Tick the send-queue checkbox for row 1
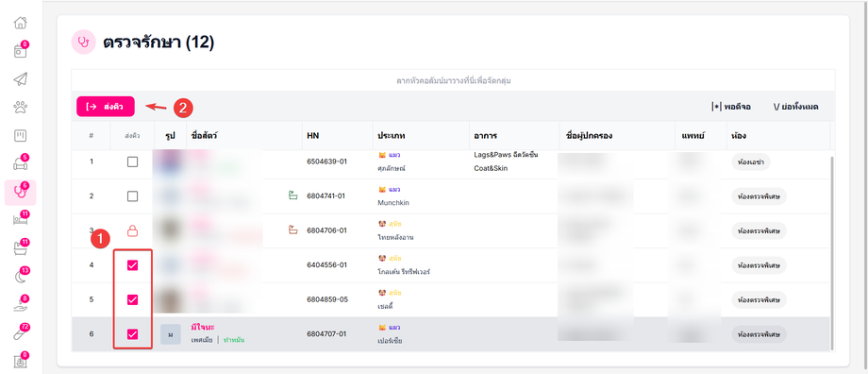The height and width of the screenshot is (374, 868). point(132,161)
